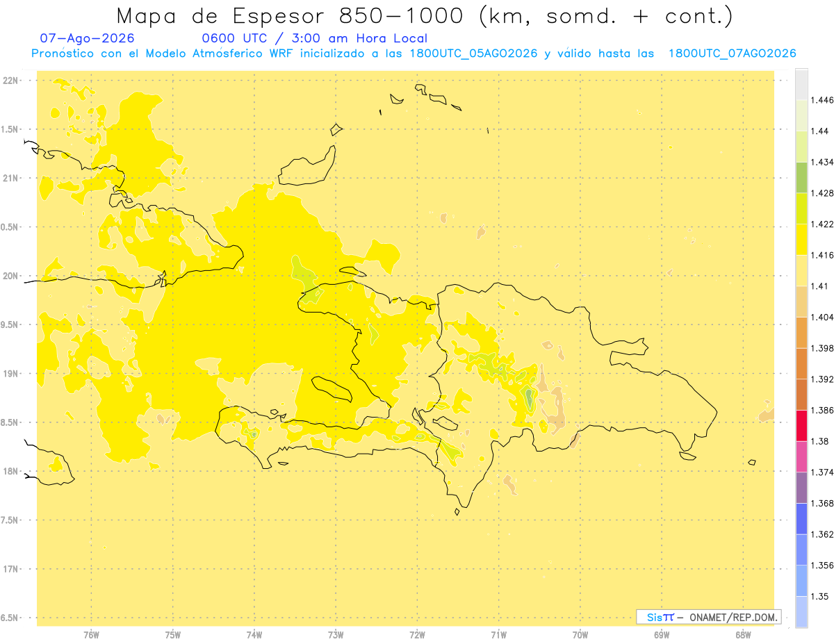Click the 'ONAMET/REP.DOM.' credit label

(733, 617)
